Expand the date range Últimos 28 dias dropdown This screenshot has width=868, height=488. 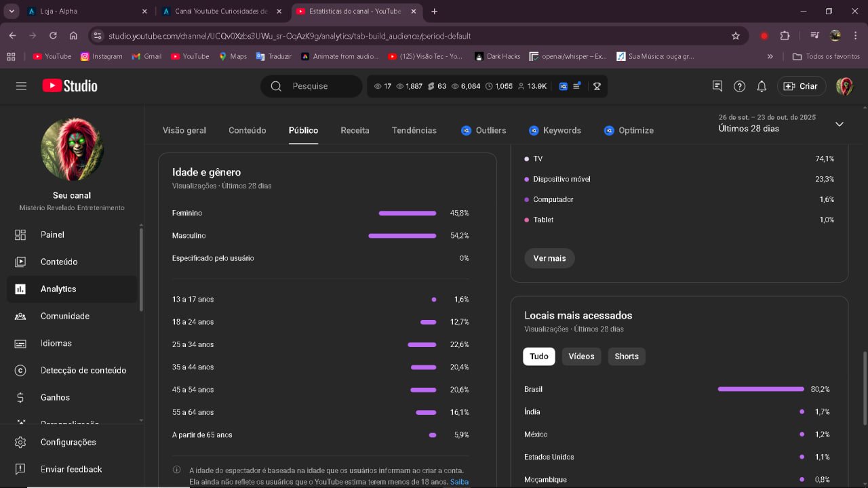click(839, 124)
